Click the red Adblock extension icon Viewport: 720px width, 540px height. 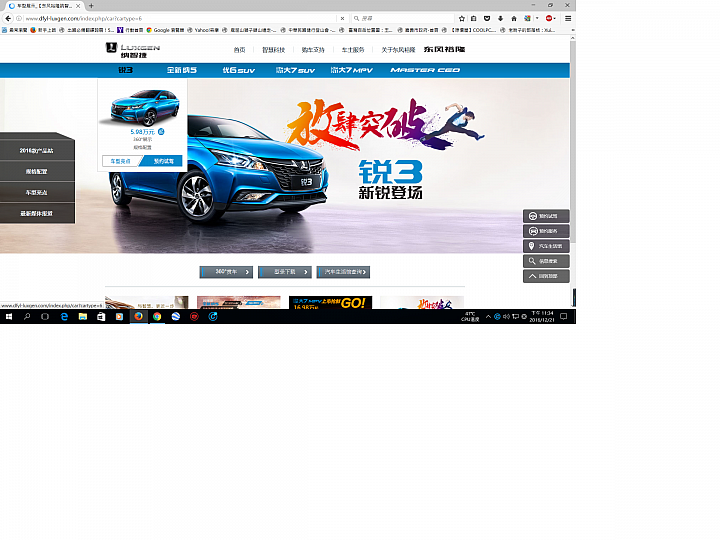click(x=549, y=18)
